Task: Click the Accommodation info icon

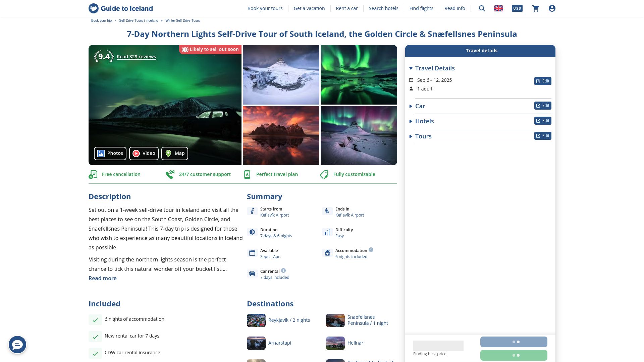Action: [371, 250]
